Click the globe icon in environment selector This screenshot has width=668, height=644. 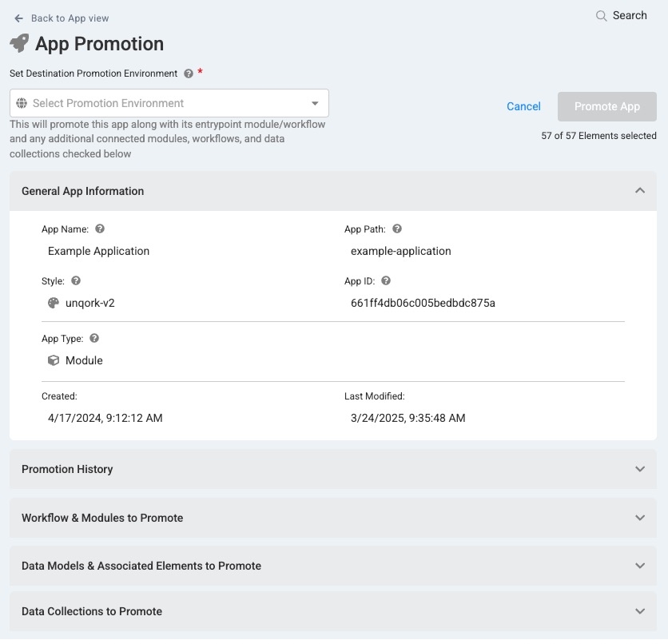point(22,103)
